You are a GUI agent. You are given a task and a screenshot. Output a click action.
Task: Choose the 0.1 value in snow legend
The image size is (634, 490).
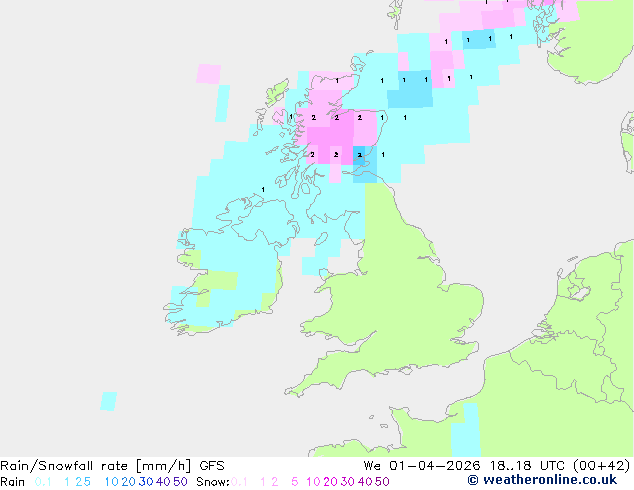point(239,482)
